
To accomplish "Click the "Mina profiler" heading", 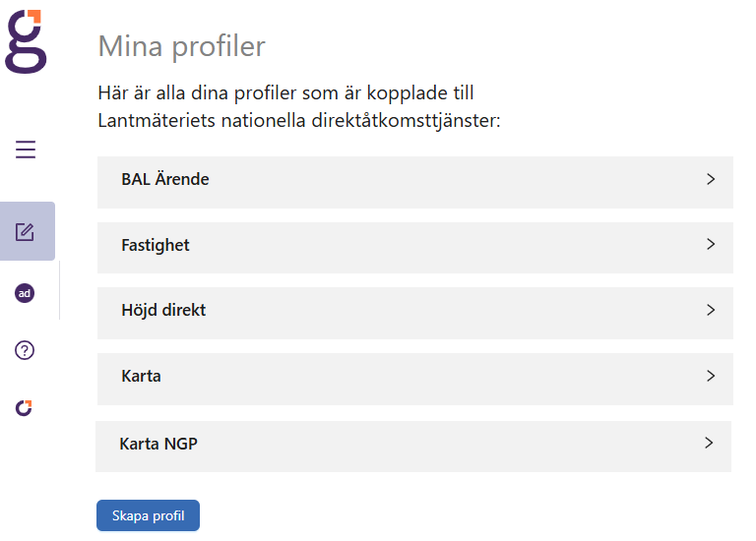I will 182,45.
